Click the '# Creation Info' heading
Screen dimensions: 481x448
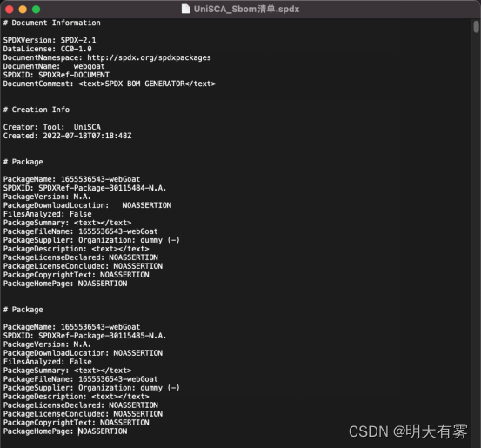pyautogui.click(x=37, y=110)
